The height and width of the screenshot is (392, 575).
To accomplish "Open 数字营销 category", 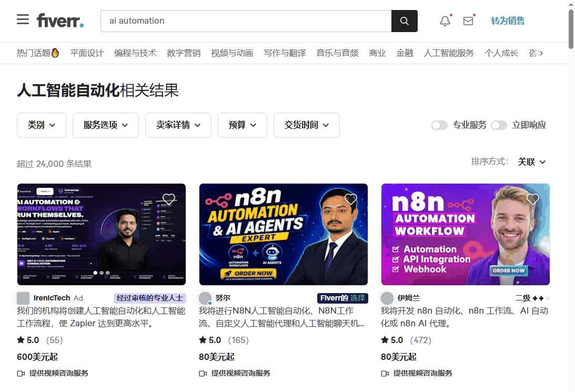I will pyautogui.click(x=184, y=53).
